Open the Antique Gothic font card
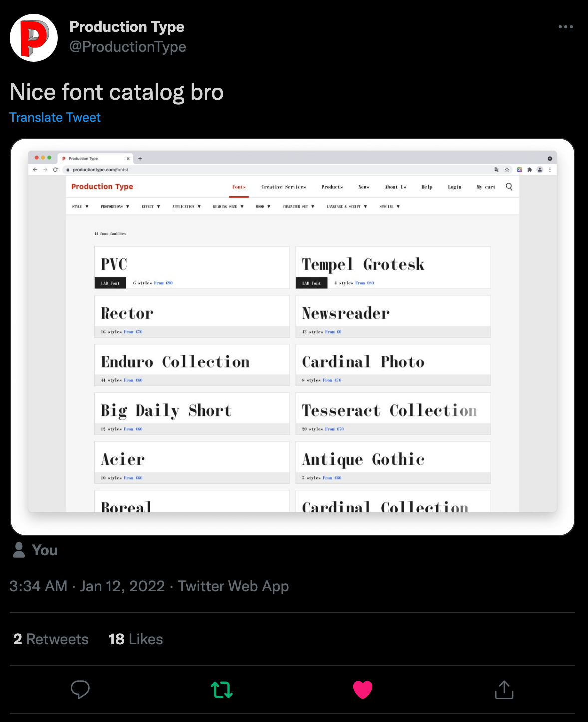The image size is (588, 722). click(393, 463)
